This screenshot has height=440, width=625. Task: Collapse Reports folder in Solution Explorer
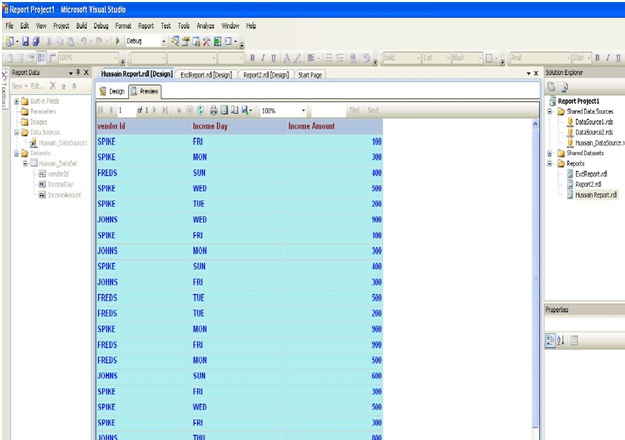pyautogui.click(x=549, y=164)
